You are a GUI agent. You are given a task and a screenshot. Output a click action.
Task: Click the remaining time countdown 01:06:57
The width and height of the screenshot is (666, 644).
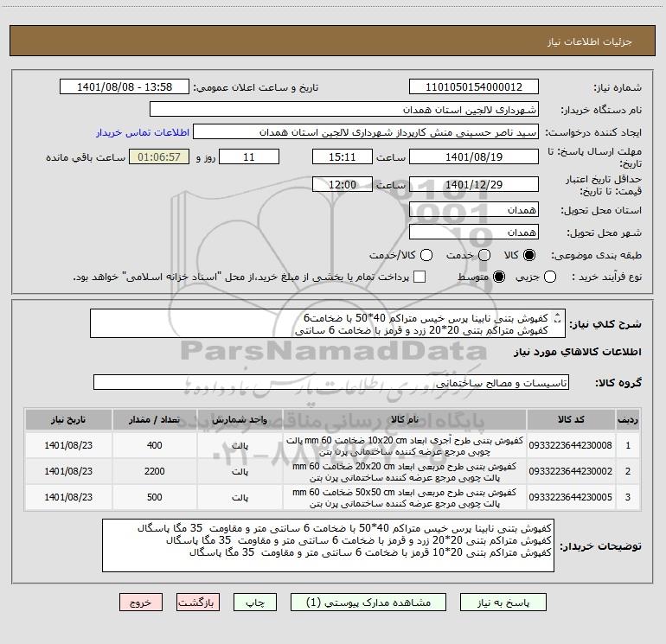click(x=159, y=156)
